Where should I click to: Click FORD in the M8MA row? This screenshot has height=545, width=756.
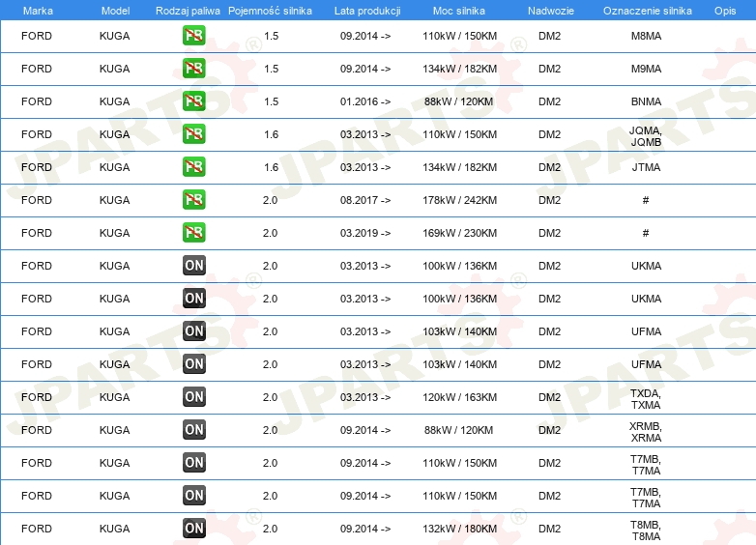(x=37, y=36)
